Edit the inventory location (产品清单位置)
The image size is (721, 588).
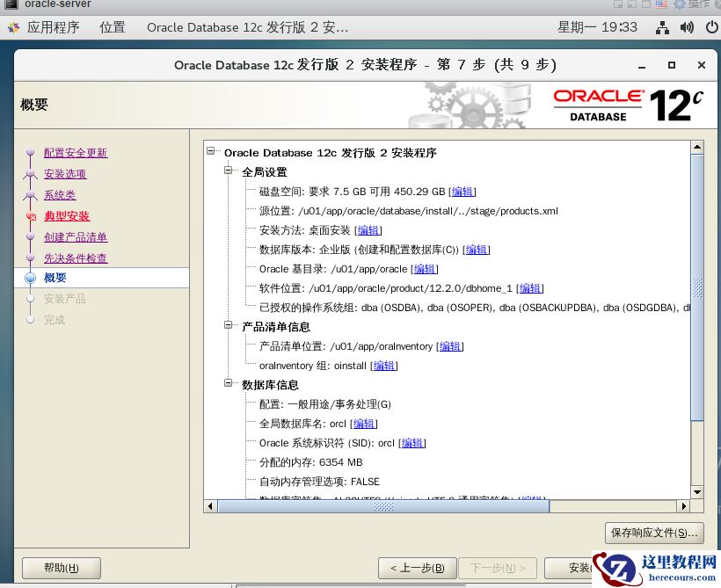tap(449, 346)
